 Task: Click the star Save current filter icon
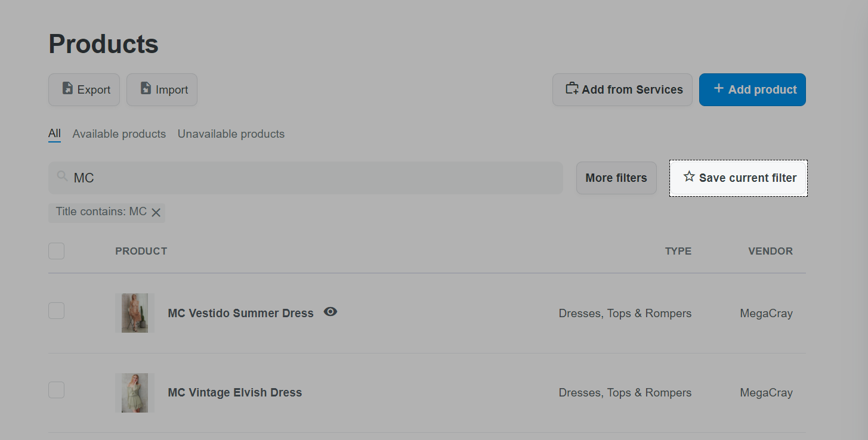(x=689, y=177)
